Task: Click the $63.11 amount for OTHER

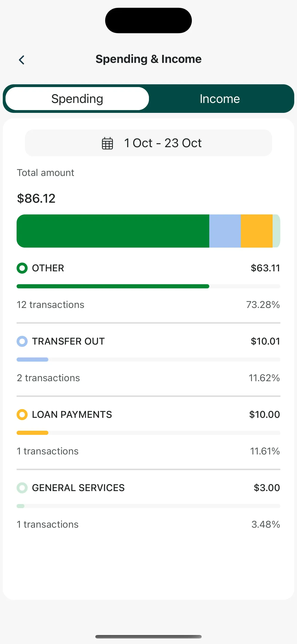Action: [265, 268]
